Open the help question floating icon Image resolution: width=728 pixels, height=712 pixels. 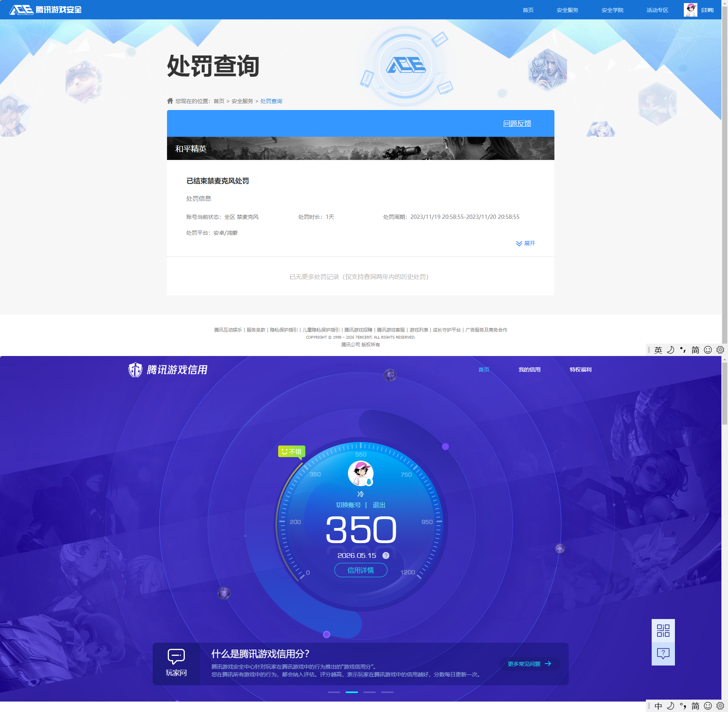(x=663, y=654)
